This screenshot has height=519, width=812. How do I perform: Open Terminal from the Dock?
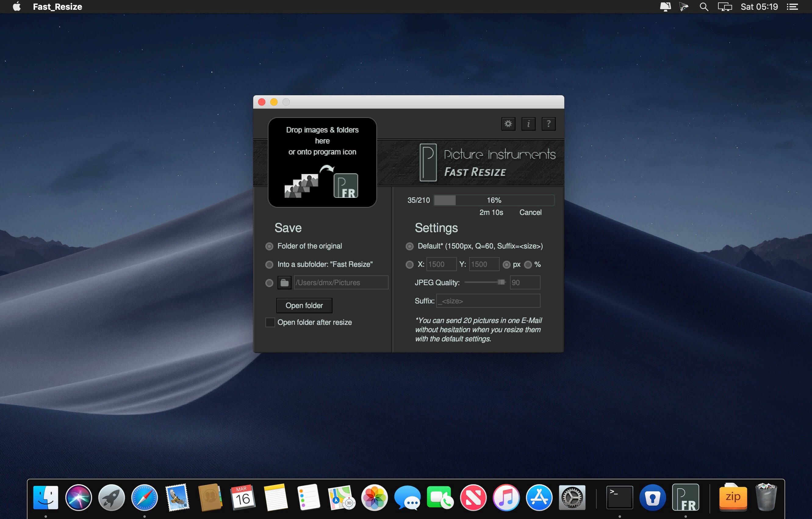pos(620,497)
